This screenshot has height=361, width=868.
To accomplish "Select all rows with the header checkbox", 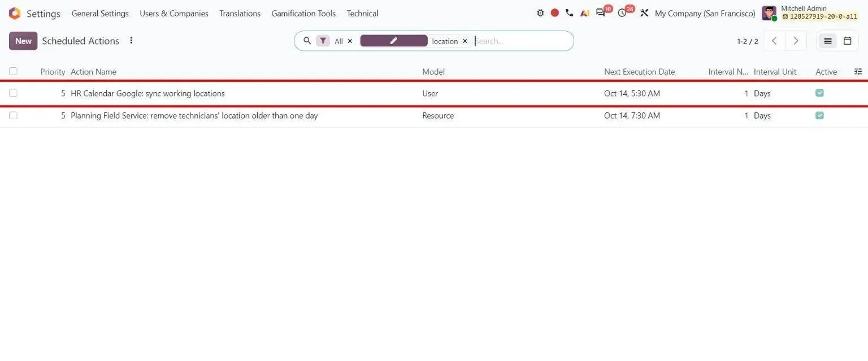I will pyautogui.click(x=13, y=71).
